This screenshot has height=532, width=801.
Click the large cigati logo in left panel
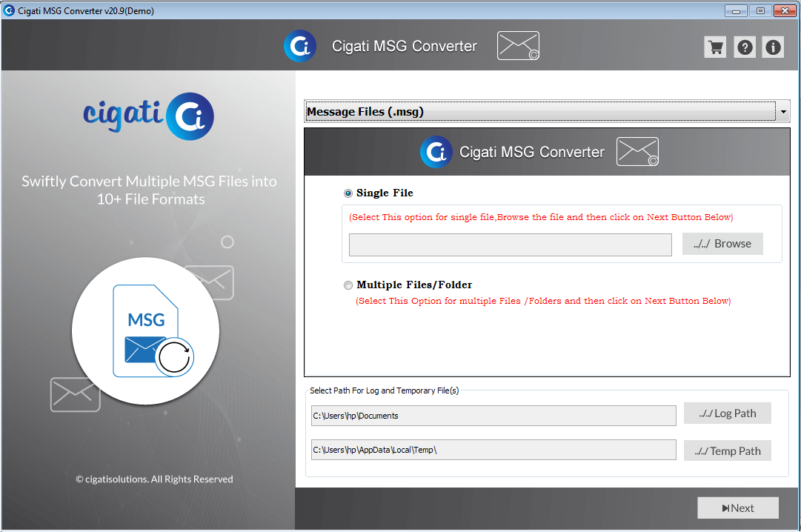[149, 116]
